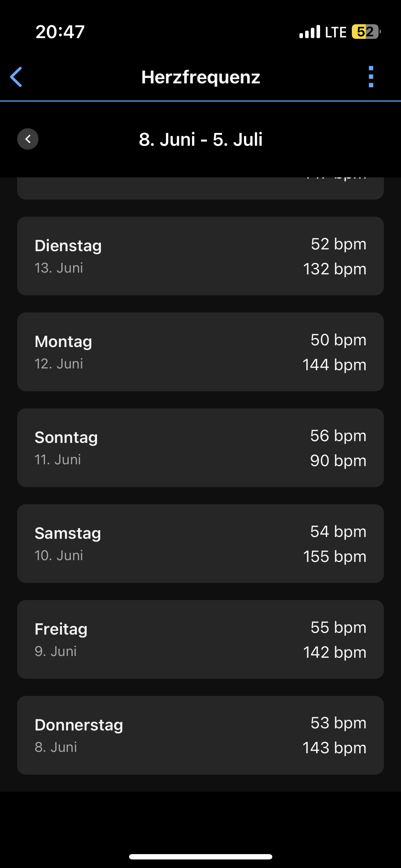Tap the 90 bpm value on Sonntag

(x=338, y=460)
